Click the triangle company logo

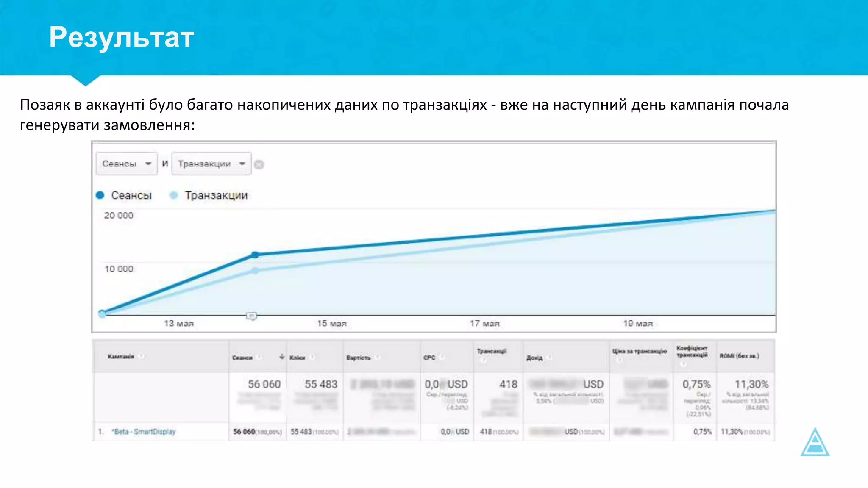pyautogui.click(x=815, y=442)
